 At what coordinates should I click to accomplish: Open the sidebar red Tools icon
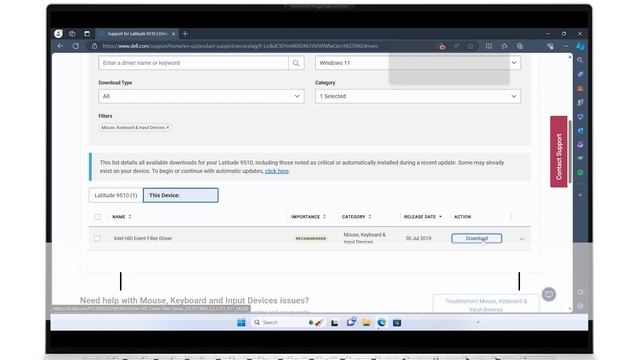pyautogui.click(x=580, y=89)
